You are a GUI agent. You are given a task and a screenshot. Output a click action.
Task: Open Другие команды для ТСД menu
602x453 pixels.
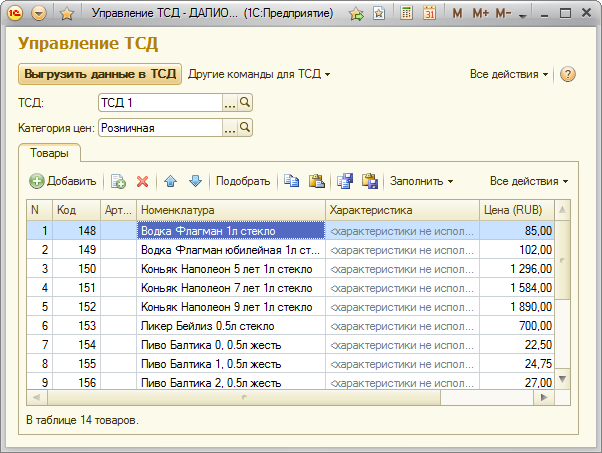(259, 74)
